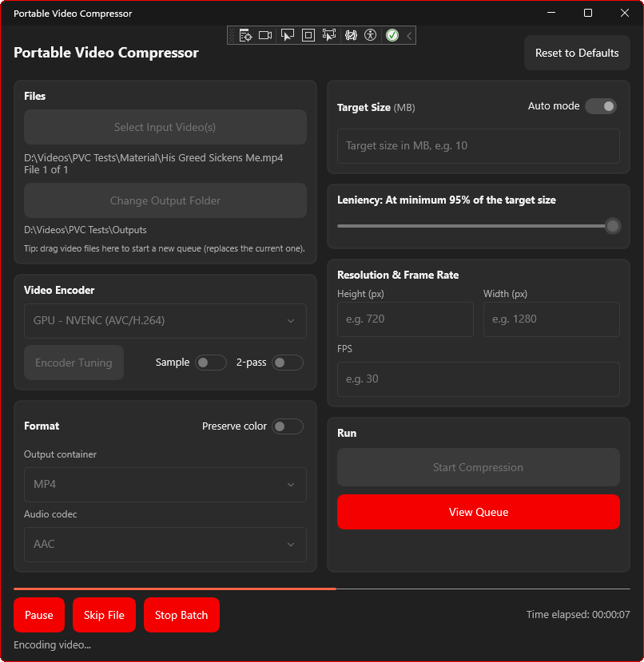
Task: Click the 'Leniency: At minimum 95%' heading
Action: (446, 200)
